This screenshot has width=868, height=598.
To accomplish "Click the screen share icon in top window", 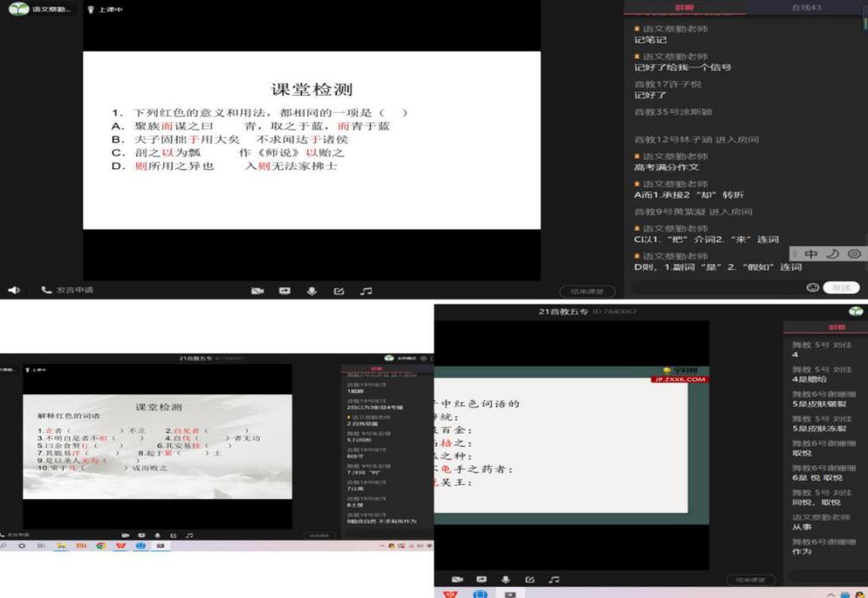I will coord(284,292).
